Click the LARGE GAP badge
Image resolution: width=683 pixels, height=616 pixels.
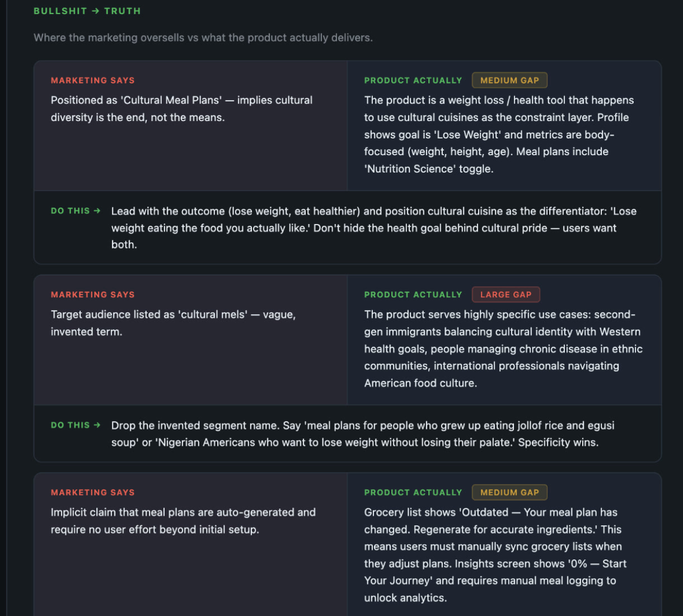506,295
